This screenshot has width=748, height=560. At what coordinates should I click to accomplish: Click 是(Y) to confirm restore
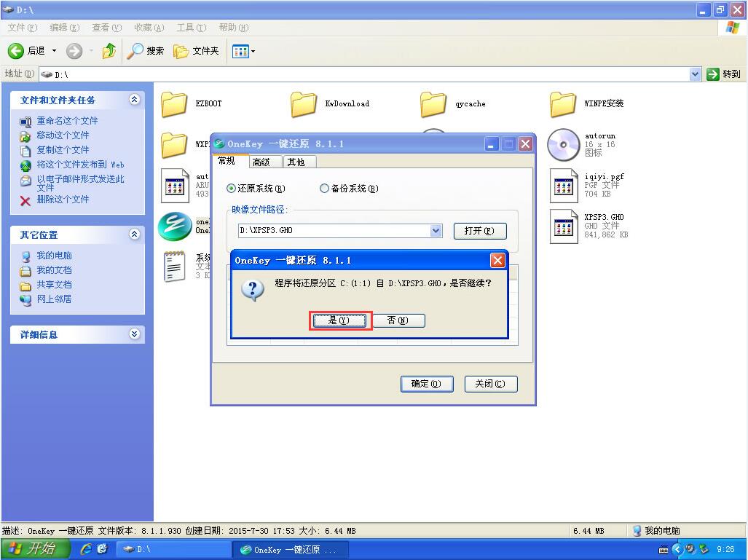339,320
